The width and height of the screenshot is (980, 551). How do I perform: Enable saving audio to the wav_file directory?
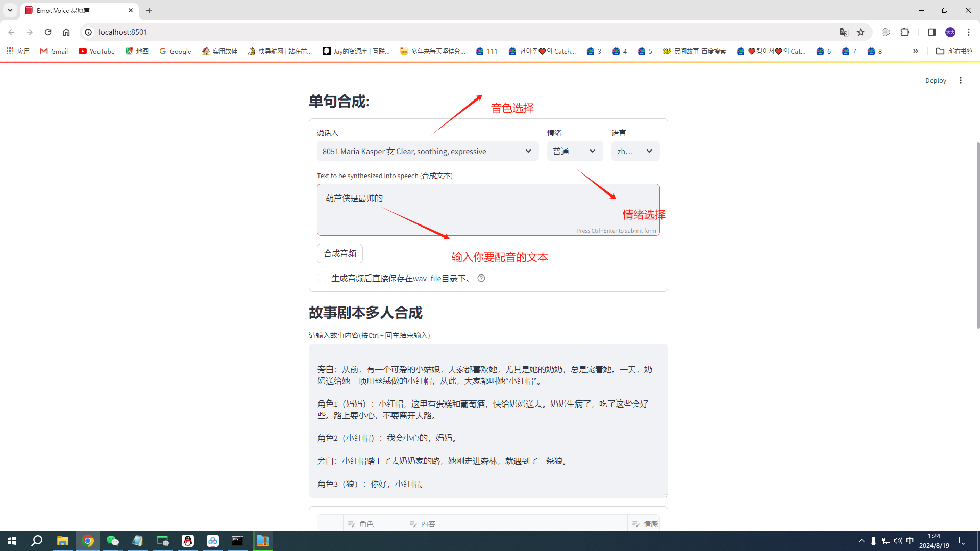pyautogui.click(x=322, y=278)
